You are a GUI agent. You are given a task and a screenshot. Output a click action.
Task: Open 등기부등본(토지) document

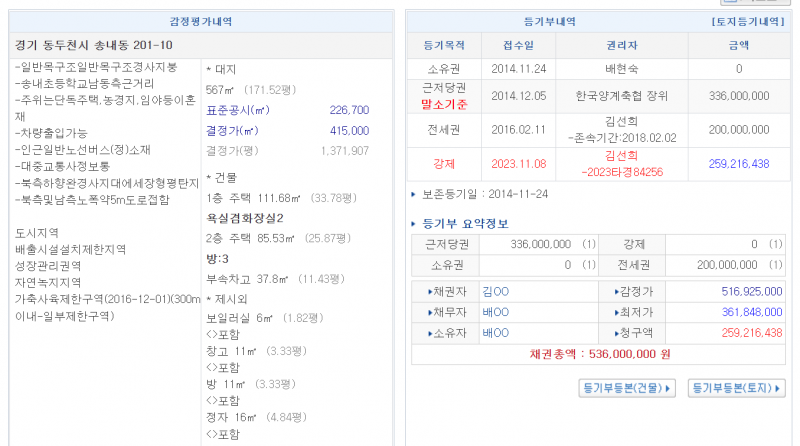point(735,387)
